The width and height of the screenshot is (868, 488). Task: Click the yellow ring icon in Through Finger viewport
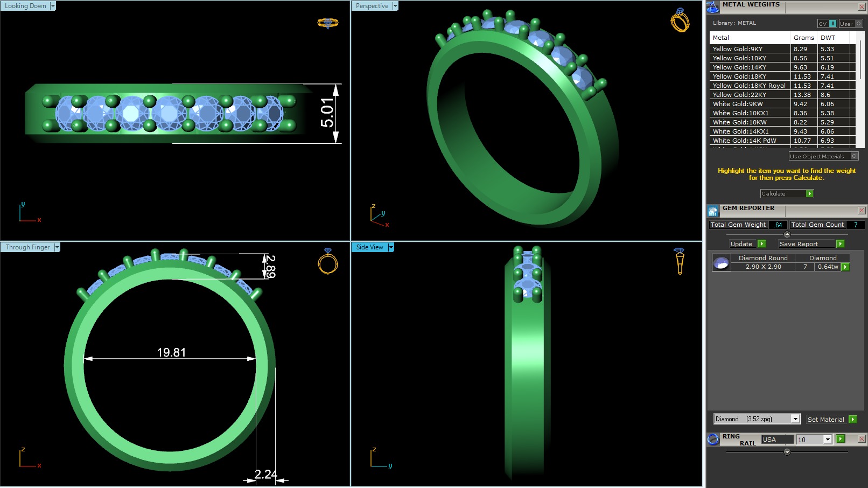point(327,261)
